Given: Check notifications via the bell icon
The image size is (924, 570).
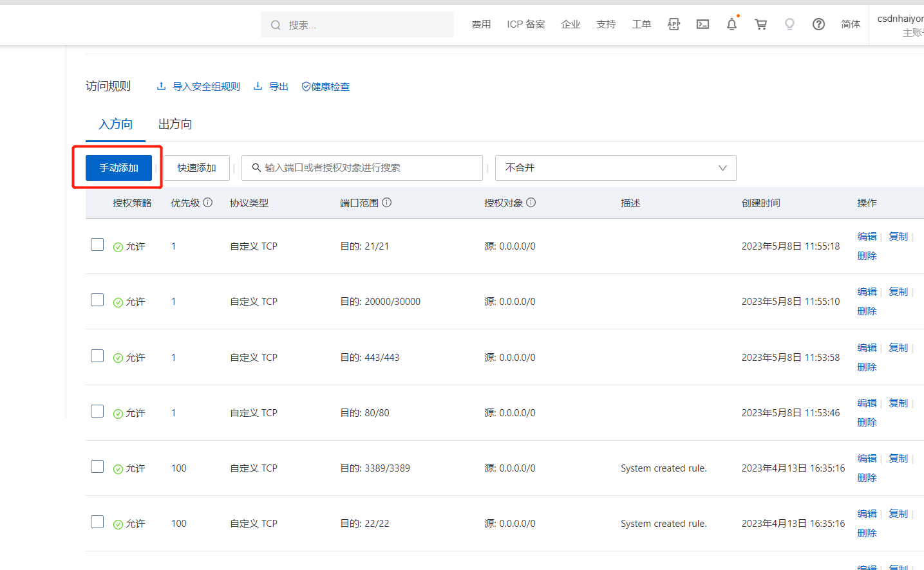Looking at the screenshot, I should click(x=731, y=24).
